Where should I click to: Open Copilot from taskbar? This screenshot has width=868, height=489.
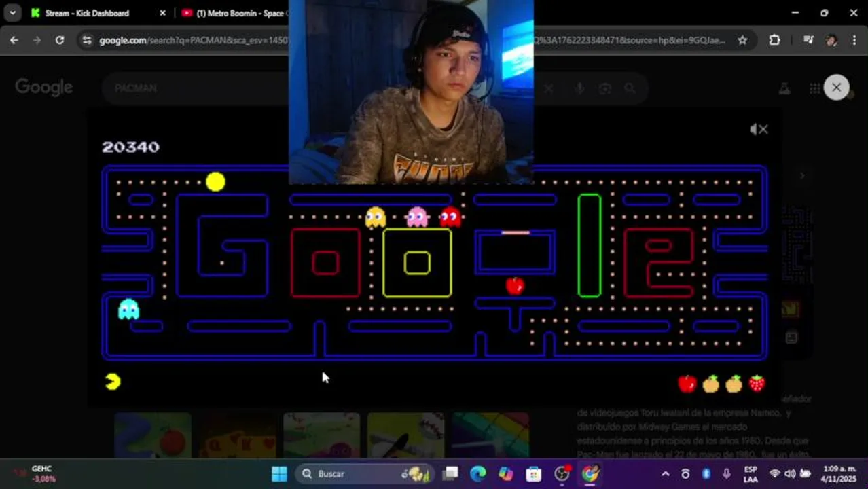click(506, 474)
